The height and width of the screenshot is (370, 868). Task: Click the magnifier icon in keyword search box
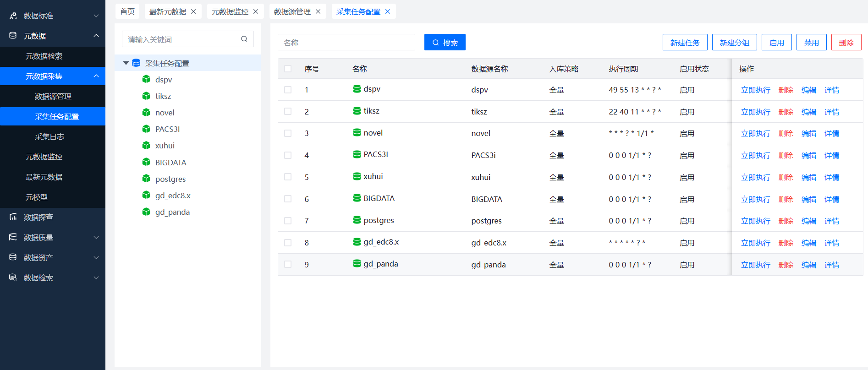coord(244,39)
